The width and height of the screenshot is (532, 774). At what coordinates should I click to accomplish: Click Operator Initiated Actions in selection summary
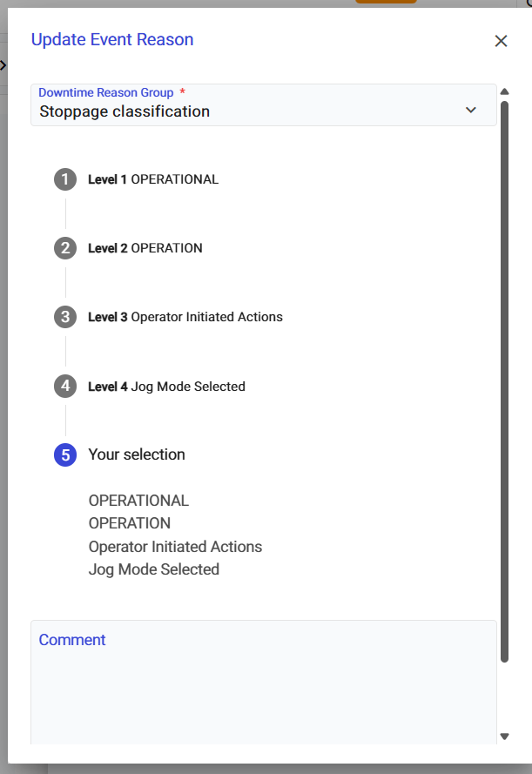click(175, 547)
